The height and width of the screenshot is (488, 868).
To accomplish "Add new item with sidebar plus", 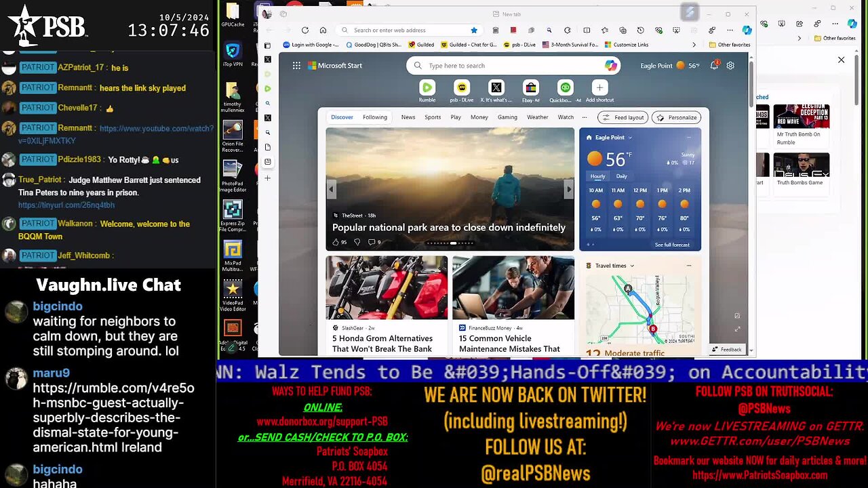I will [268, 178].
